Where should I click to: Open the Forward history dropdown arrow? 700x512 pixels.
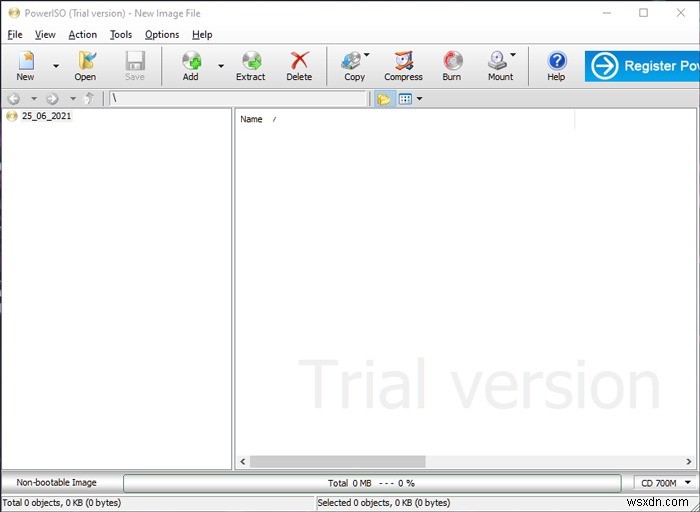click(73, 99)
